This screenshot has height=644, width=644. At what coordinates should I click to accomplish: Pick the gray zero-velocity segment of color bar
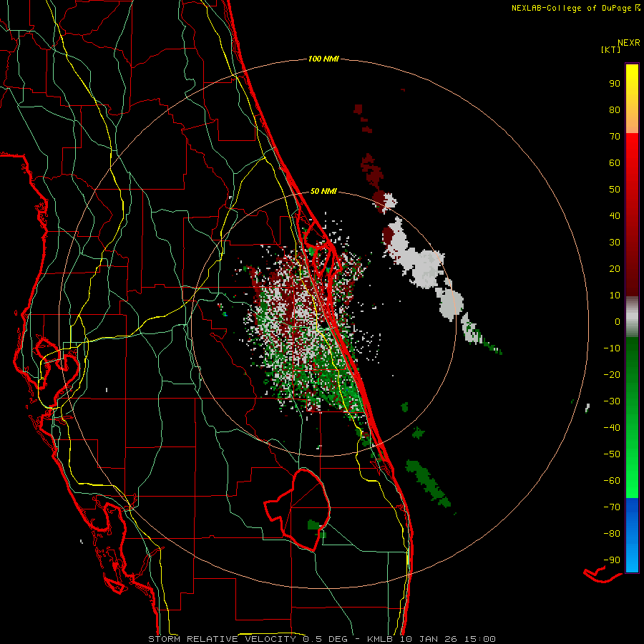tap(632, 317)
